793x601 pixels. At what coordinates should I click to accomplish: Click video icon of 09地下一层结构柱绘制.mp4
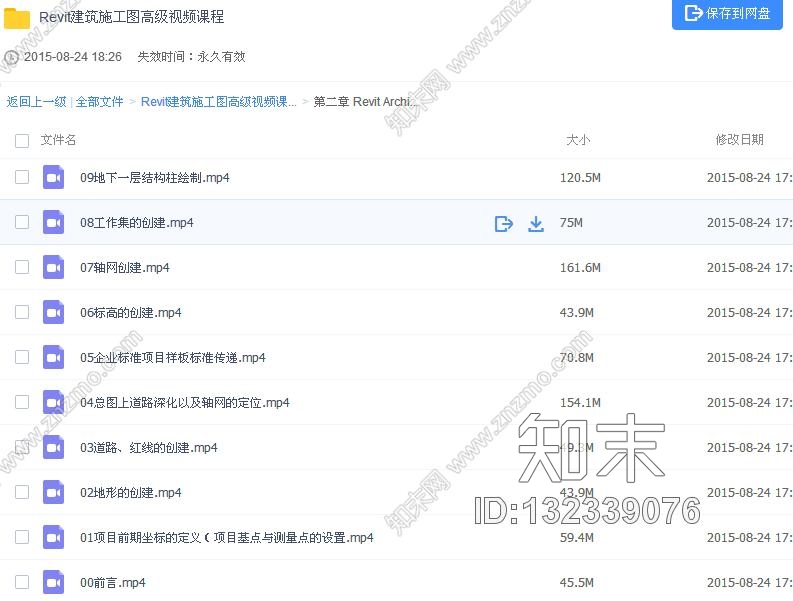(54, 177)
